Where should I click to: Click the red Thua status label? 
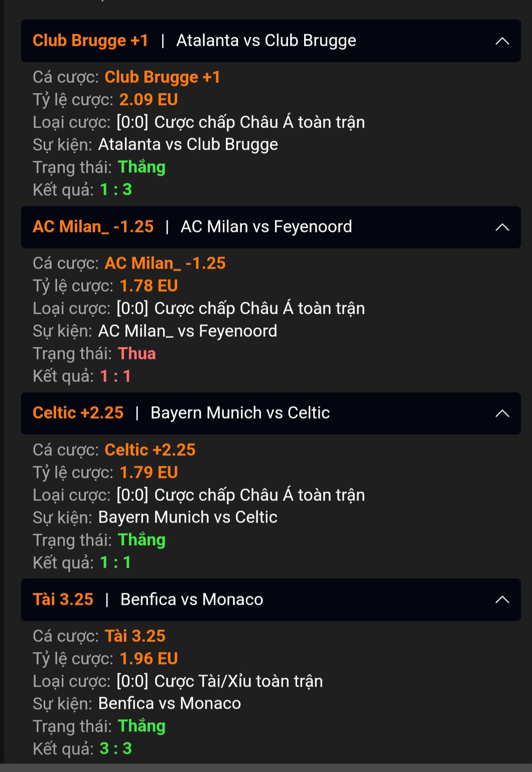[137, 353]
